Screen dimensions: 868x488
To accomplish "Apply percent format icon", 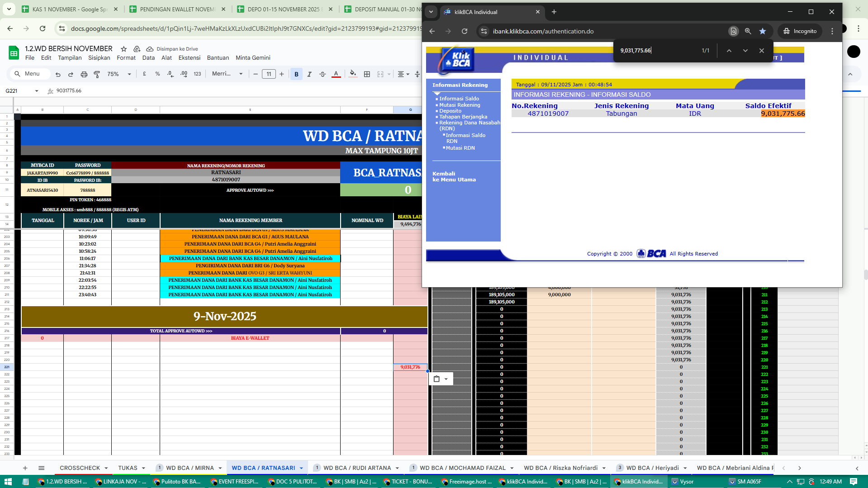I will click(x=157, y=74).
